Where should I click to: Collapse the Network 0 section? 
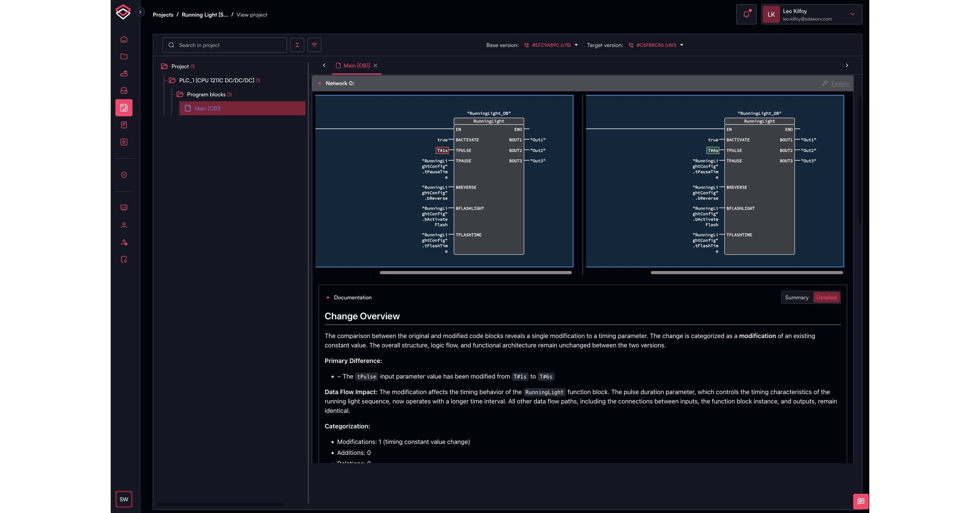click(319, 83)
